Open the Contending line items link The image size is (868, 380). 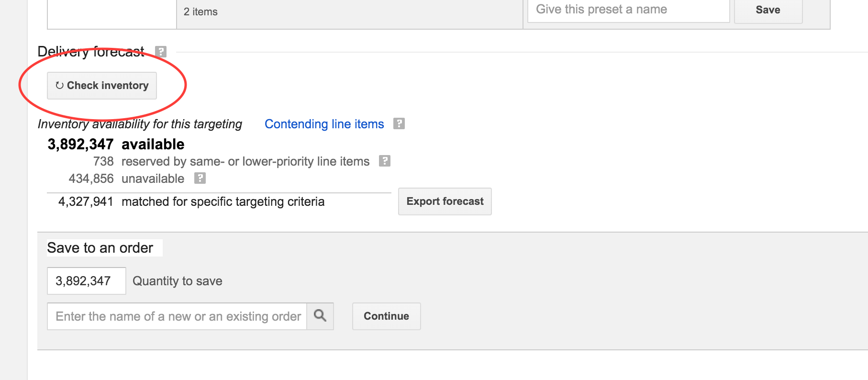pyautogui.click(x=324, y=124)
